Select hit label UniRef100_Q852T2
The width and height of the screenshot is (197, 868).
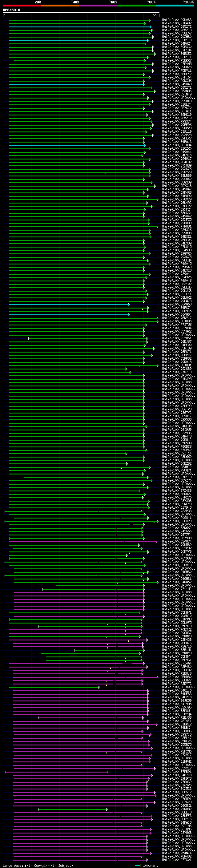coord(177,26)
